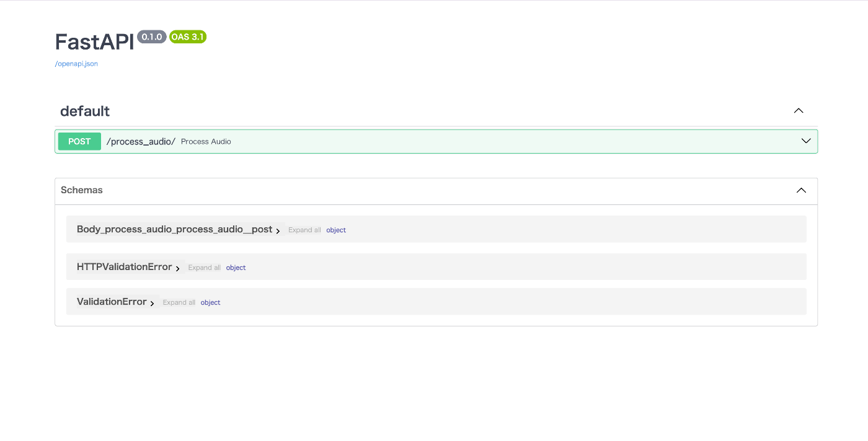
Task: Click the Process Audio summary text
Action: [206, 142]
